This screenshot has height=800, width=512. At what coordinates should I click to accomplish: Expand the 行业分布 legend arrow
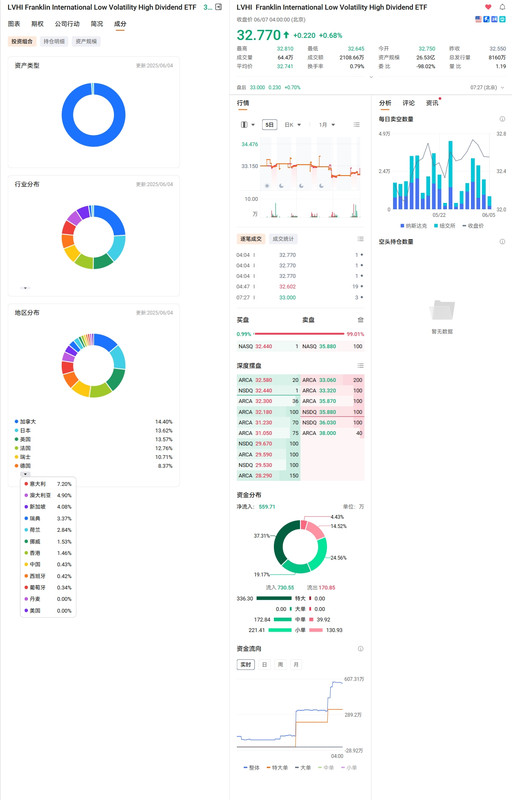point(25,288)
